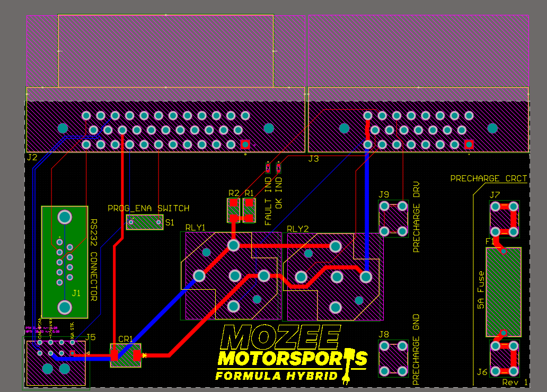Click the F1 5A Fuse component
The height and width of the screenshot is (392, 547).
click(504, 291)
